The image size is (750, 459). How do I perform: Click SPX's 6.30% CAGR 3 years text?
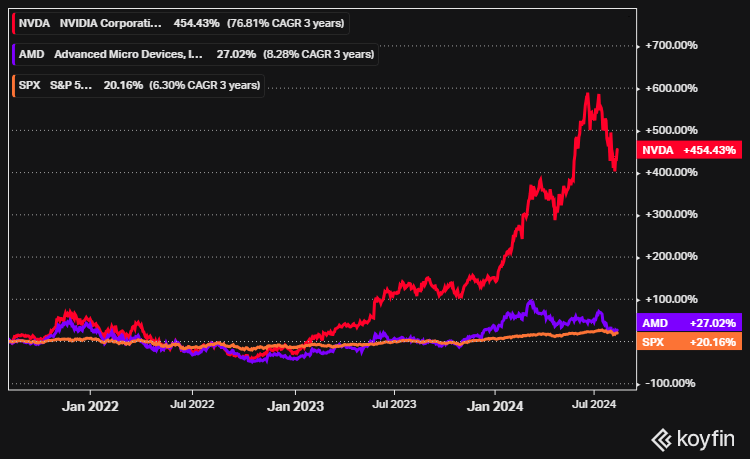click(x=204, y=86)
